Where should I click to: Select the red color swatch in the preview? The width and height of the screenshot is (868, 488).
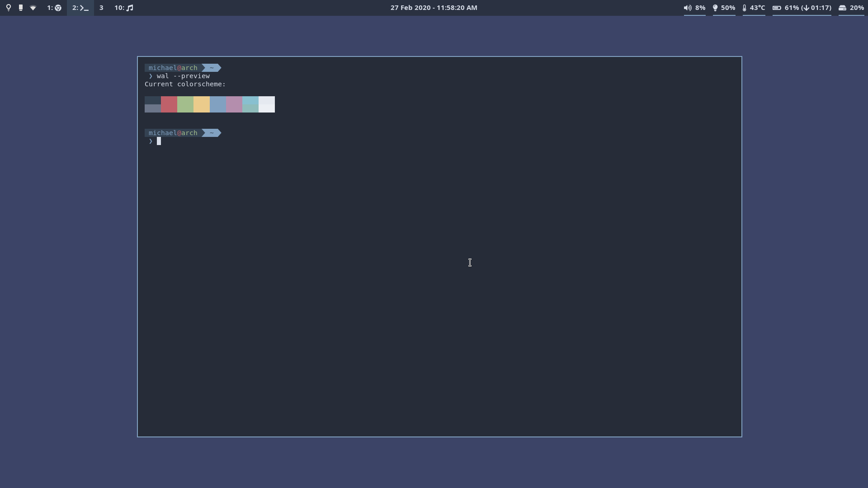pos(169,104)
